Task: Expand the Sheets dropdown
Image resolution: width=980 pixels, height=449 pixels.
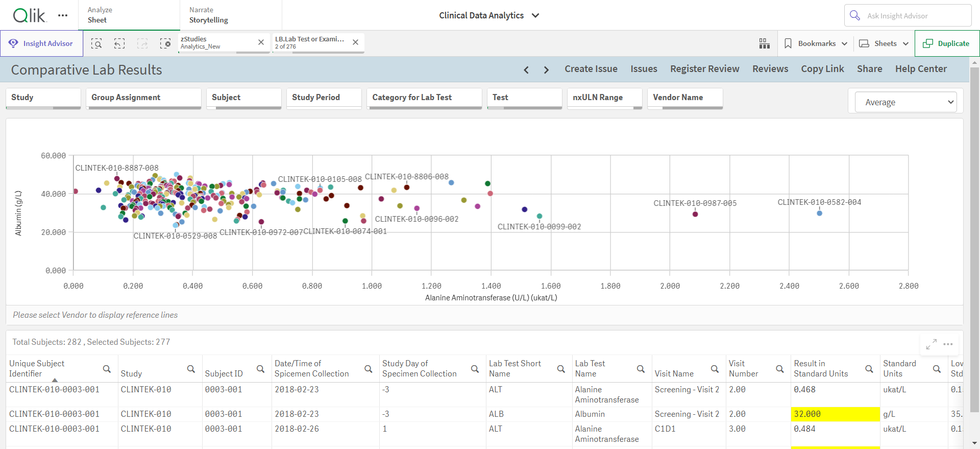Action: coord(884,43)
